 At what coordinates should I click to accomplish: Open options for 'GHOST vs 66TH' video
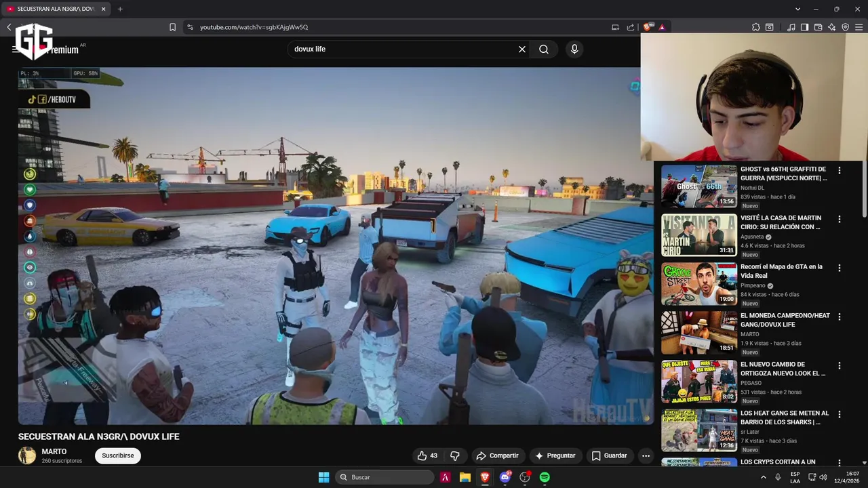840,171
